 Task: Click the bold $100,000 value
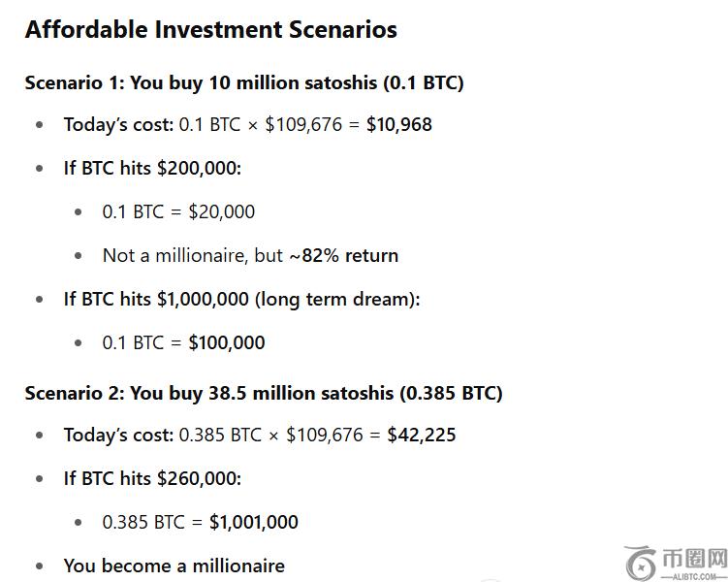227,342
